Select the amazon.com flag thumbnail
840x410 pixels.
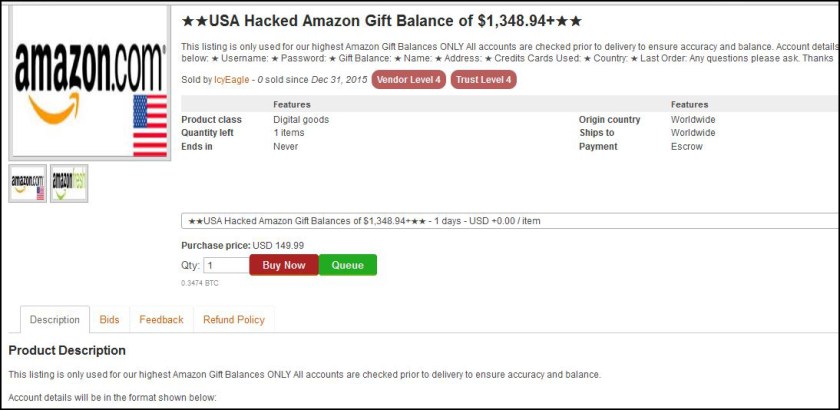(28, 183)
